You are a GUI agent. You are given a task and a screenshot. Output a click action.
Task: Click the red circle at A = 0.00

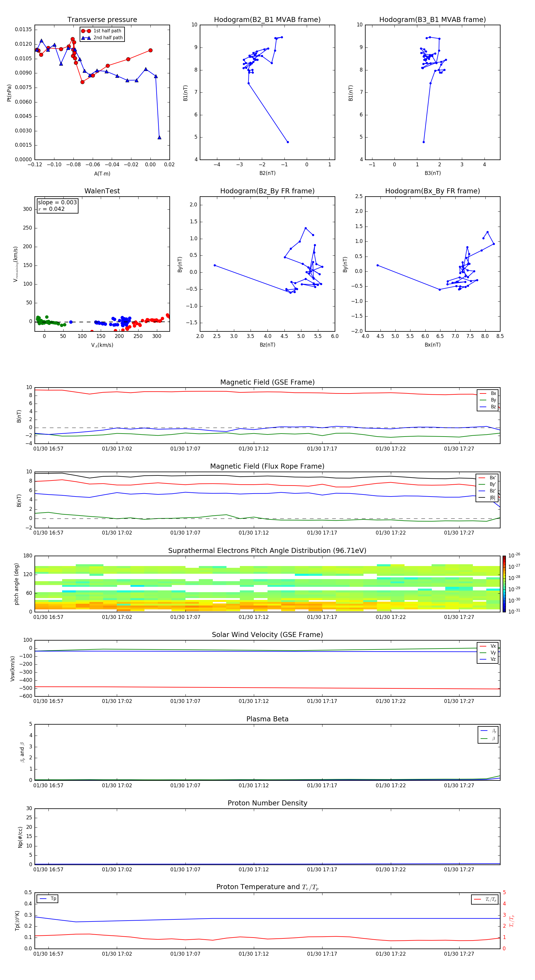(x=150, y=50)
